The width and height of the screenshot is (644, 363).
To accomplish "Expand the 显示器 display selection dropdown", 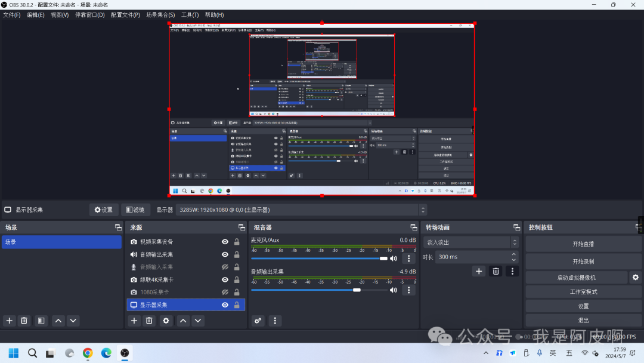I will coord(302,210).
